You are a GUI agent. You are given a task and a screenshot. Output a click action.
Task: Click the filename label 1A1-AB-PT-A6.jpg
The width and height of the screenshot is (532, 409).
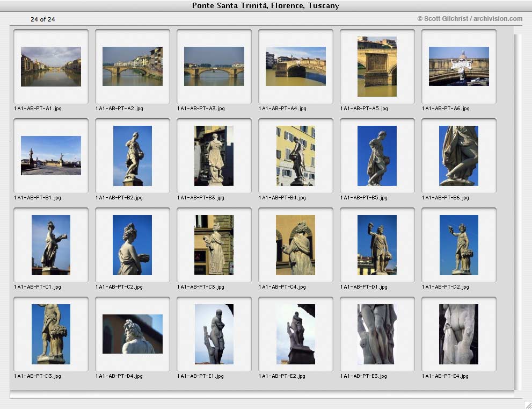446,109
